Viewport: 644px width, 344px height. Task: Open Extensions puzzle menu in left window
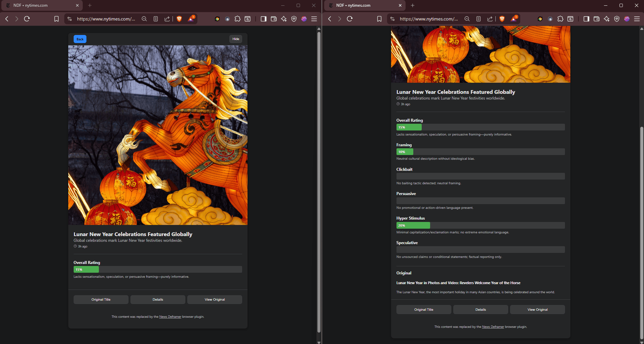point(237,19)
